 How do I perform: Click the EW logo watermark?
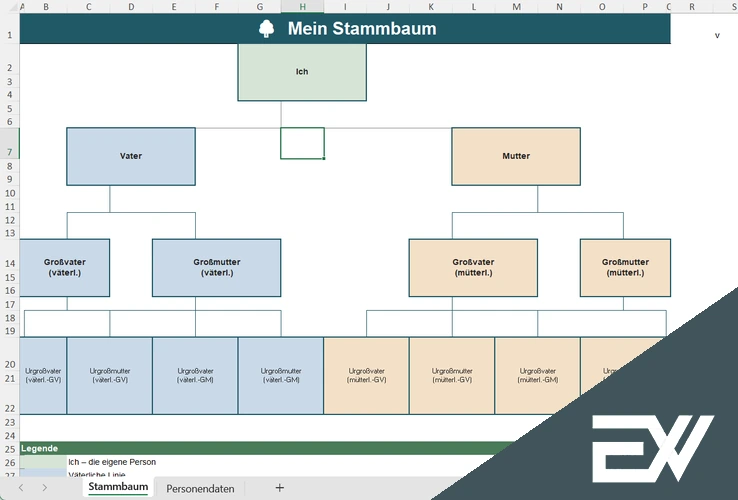[x=652, y=446]
